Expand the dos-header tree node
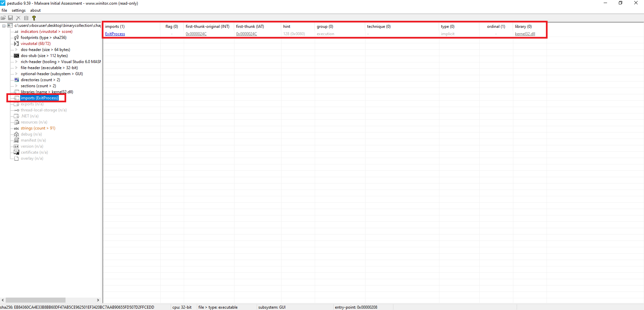 16,50
